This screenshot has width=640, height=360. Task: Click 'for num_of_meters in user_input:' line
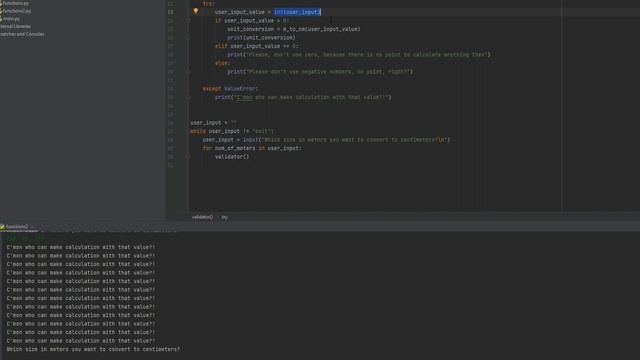[252, 149]
